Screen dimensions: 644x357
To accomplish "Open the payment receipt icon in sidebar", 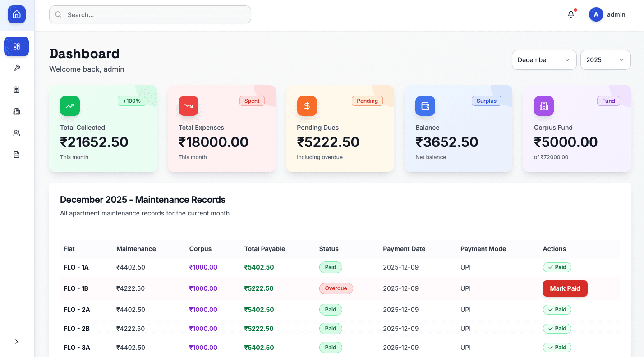I will tap(16, 90).
